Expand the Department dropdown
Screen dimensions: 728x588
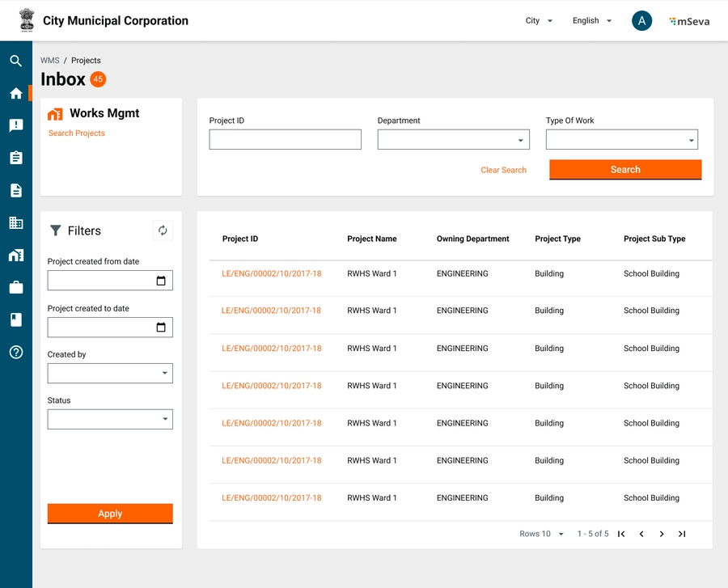(453, 140)
